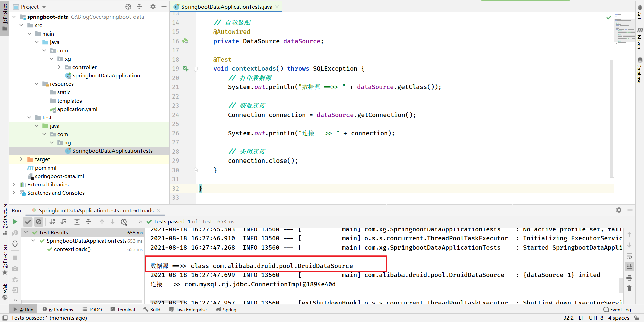Open the Problems tool window
The height and width of the screenshot is (322, 644).
[58, 309]
